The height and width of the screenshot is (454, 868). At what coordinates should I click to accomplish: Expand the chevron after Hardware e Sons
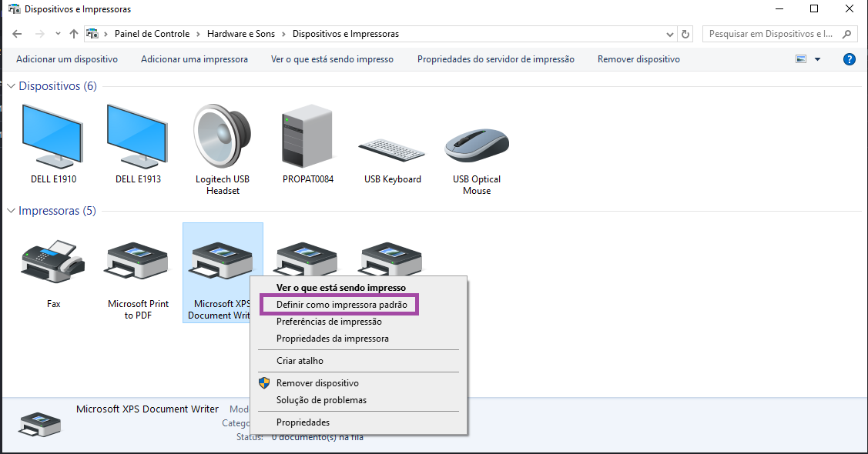(284, 34)
